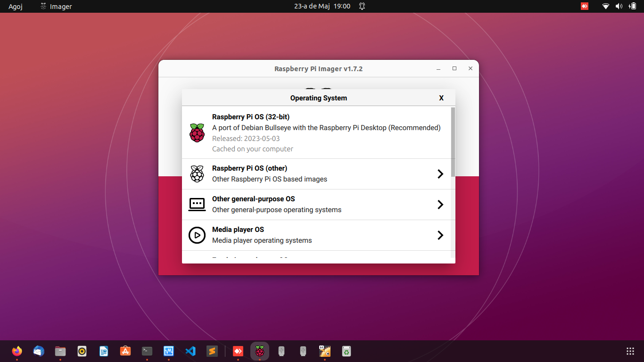This screenshot has width=644, height=362.
Task: Click the Operating System list scrollbar
Action: tap(453, 142)
